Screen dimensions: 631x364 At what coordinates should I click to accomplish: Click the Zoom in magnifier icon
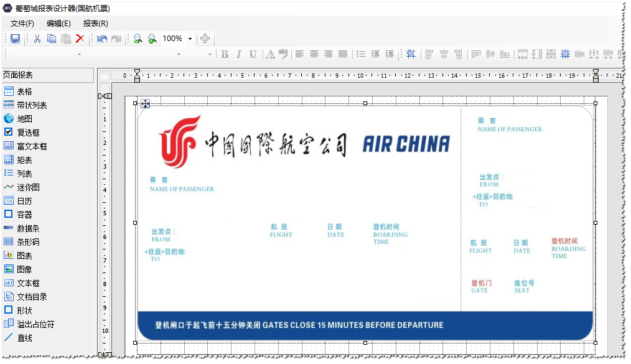tap(152, 39)
